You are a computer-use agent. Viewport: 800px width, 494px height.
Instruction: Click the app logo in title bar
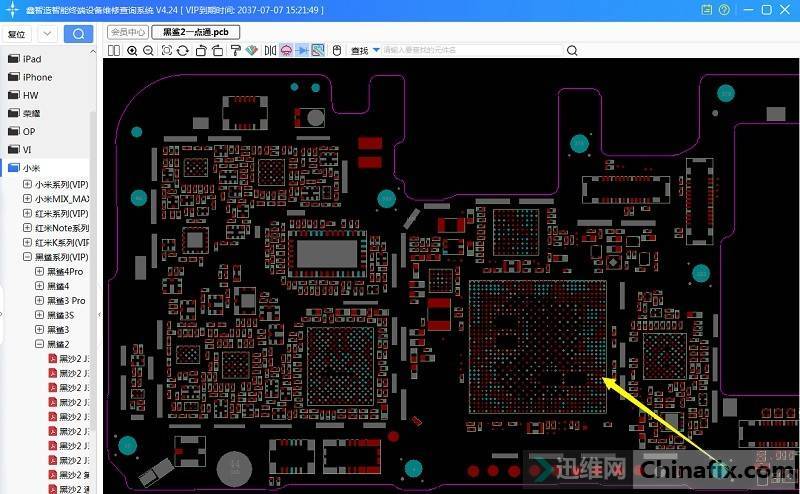(x=12, y=10)
